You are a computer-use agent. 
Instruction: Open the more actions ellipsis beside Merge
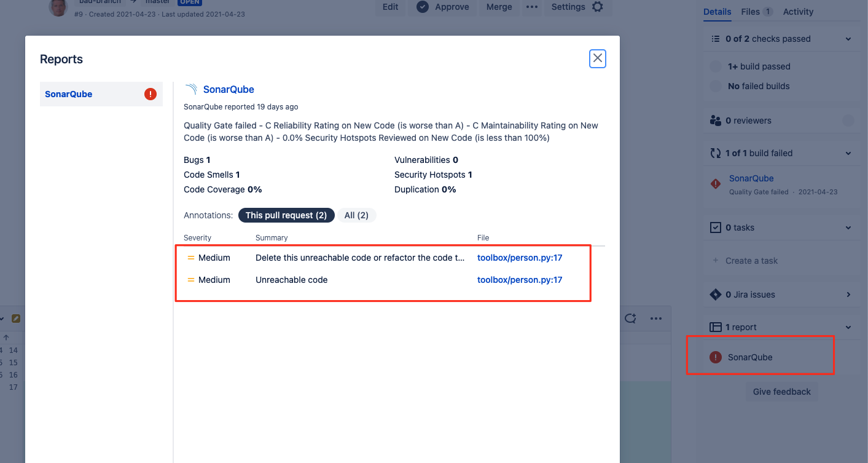coord(532,7)
